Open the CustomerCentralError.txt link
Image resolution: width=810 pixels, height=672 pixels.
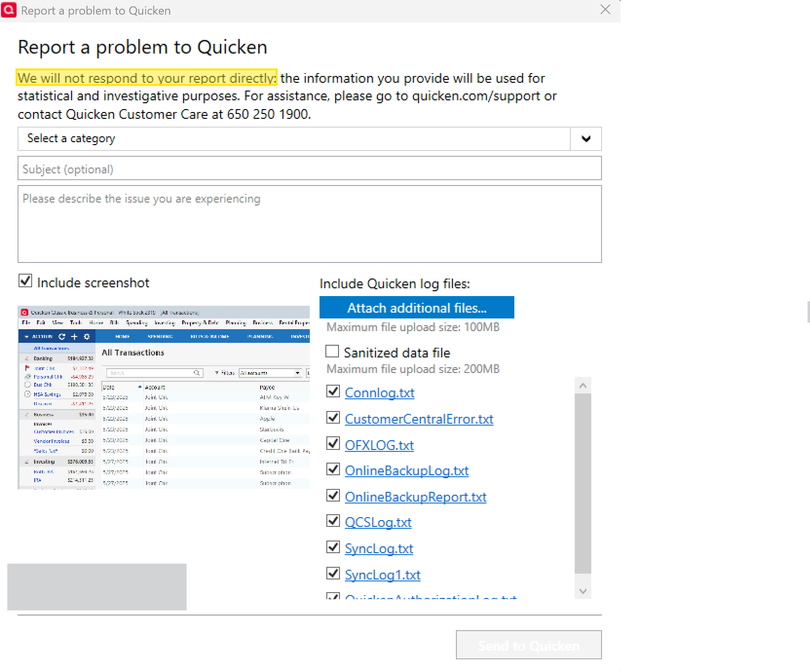coord(419,419)
